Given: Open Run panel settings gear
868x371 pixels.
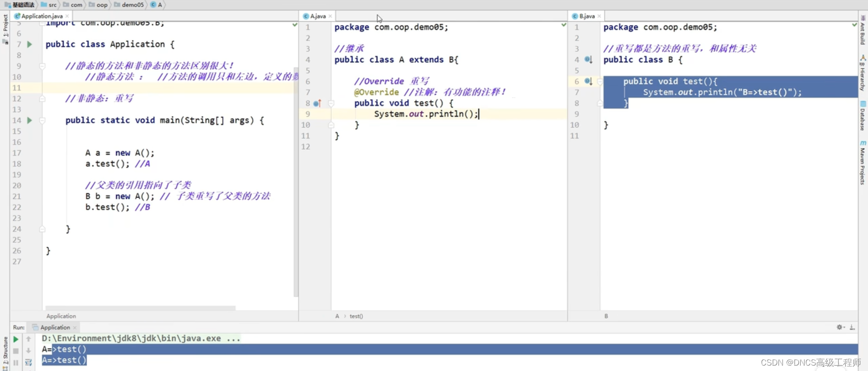Looking at the screenshot, I should point(840,327).
